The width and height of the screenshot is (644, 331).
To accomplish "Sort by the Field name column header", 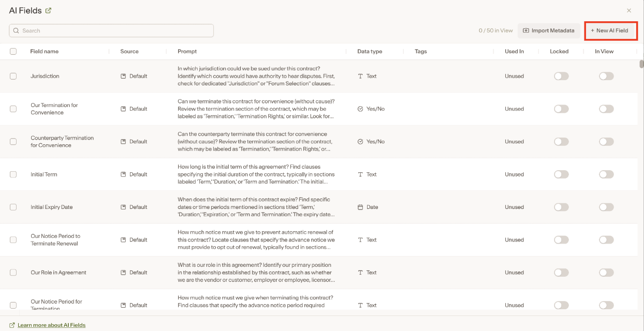I will 45,51.
